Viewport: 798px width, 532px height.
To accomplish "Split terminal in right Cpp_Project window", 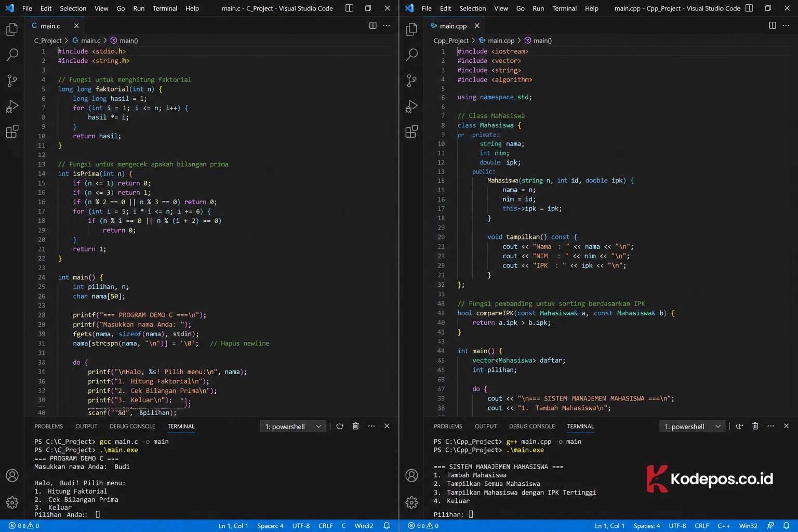I will (739, 426).
